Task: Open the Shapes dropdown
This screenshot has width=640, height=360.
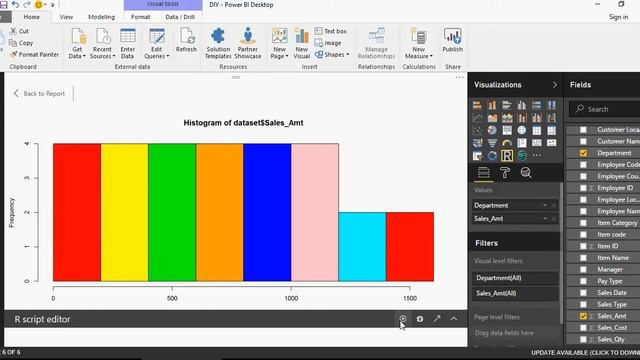Action: (x=332, y=54)
